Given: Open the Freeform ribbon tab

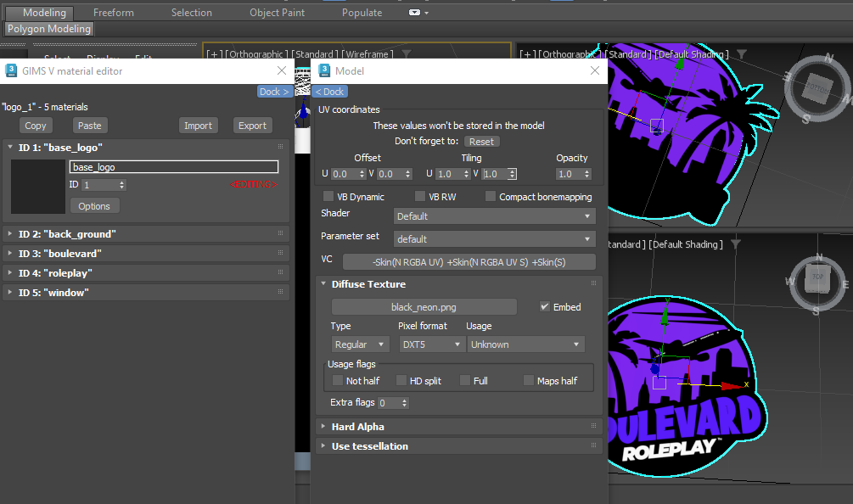Looking at the screenshot, I should [x=113, y=12].
